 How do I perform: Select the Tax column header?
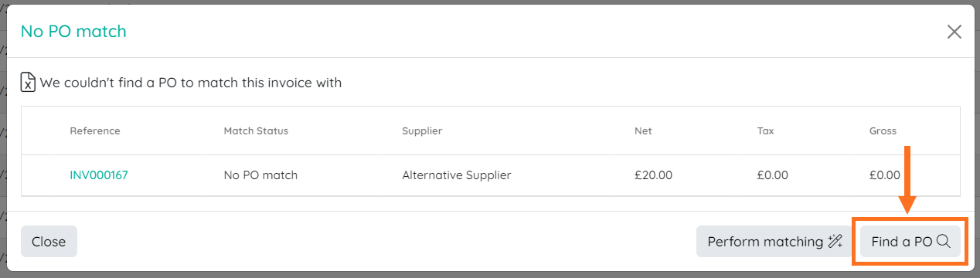tap(765, 131)
